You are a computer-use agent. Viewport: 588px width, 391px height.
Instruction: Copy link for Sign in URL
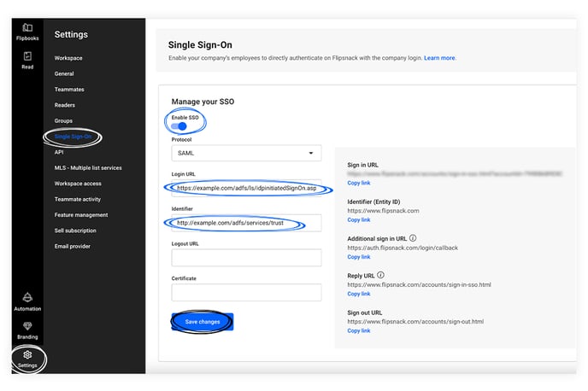pyautogui.click(x=358, y=183)
